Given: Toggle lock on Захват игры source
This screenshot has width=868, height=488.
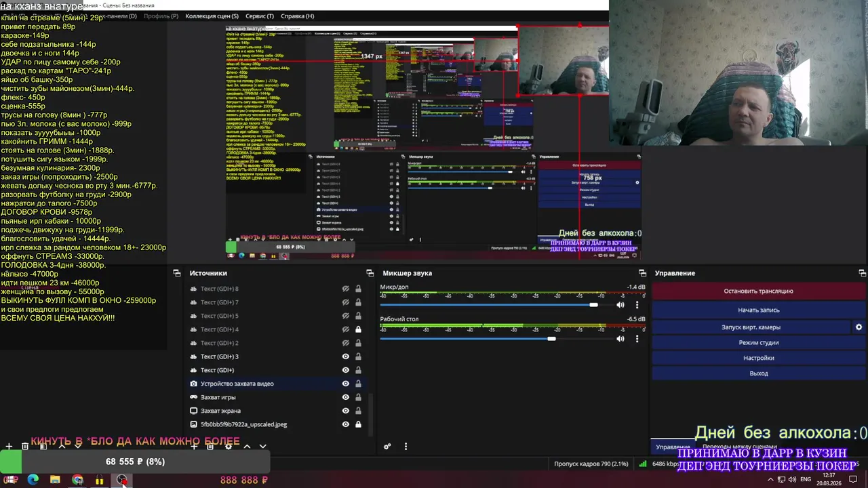Looking at the screenshot, I should coord(358,397).
